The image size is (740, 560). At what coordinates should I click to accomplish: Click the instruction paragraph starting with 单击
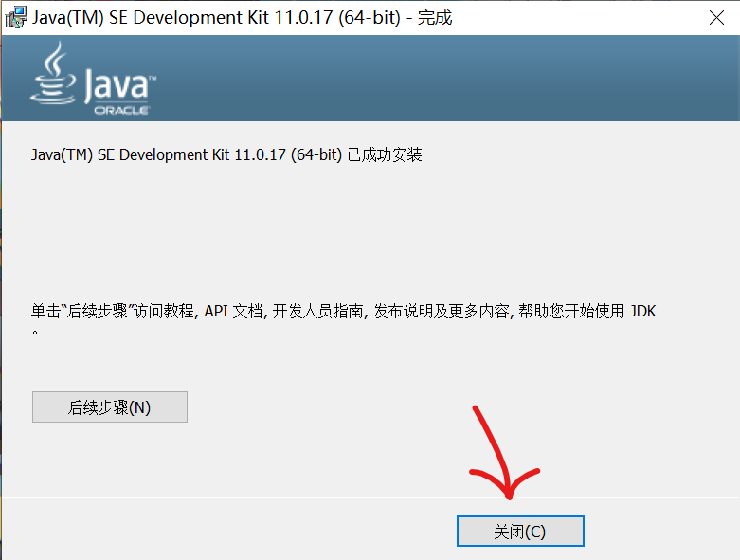[344, 319]
